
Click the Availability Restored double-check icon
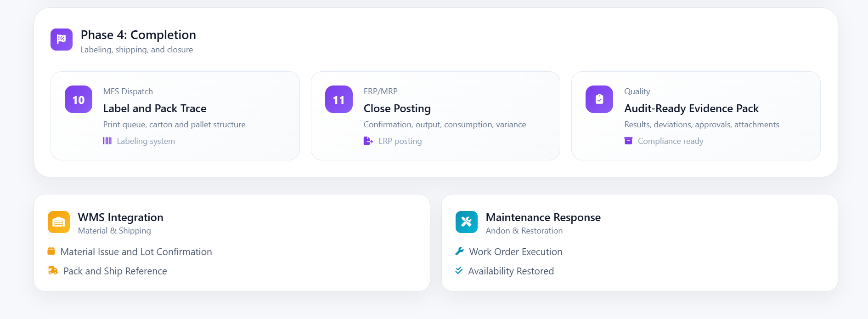tap(459, 271)
